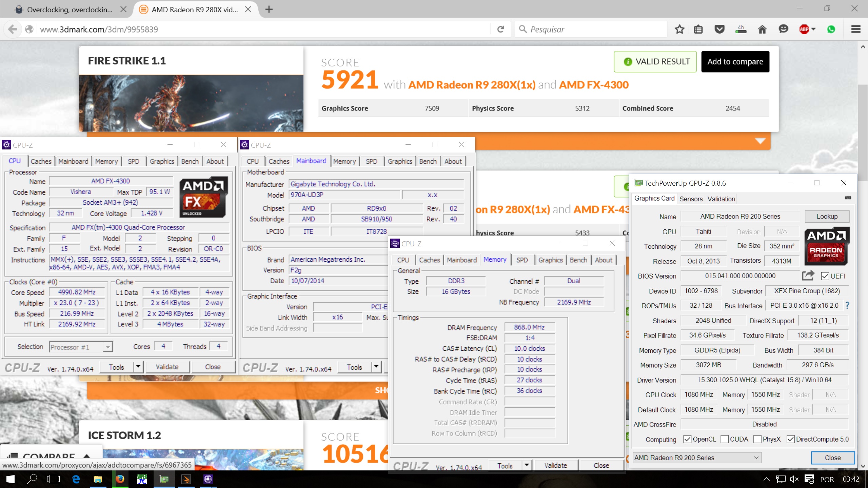This screenshot has height=488, width=868.
Task: Switch to GPU-Z in the taskbar
Action: [164, 479]
